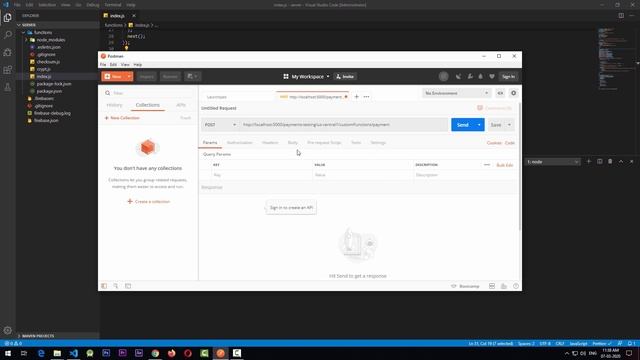Open Extensions view in VS Code activity bar
This screenshot has height=360, width=640.
7,70
